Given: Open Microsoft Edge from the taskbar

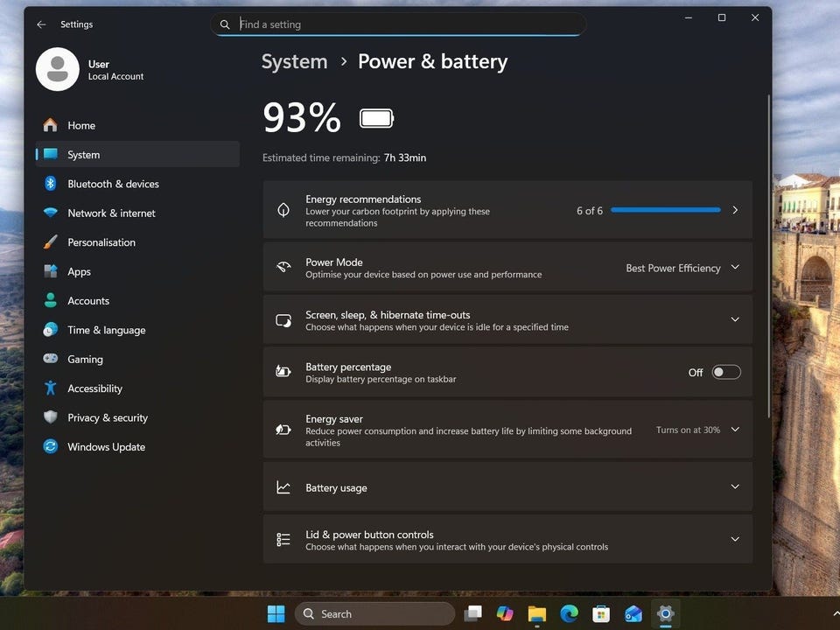Looking at the screenshot, I should click(569, 614).
